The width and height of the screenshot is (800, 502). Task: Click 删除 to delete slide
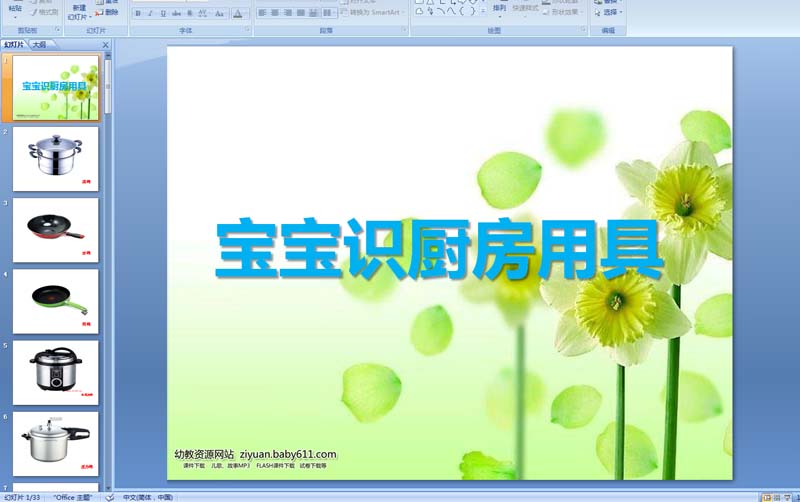pos(107,12)
